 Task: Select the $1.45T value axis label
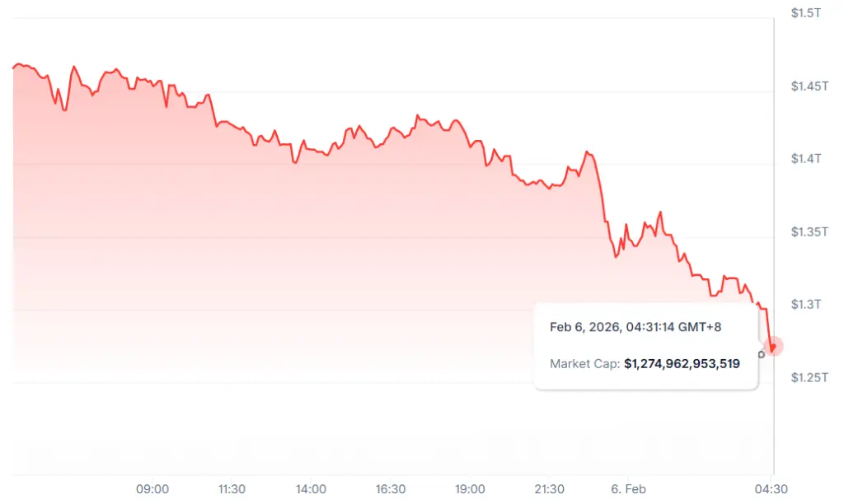click(x=808, y=86)
